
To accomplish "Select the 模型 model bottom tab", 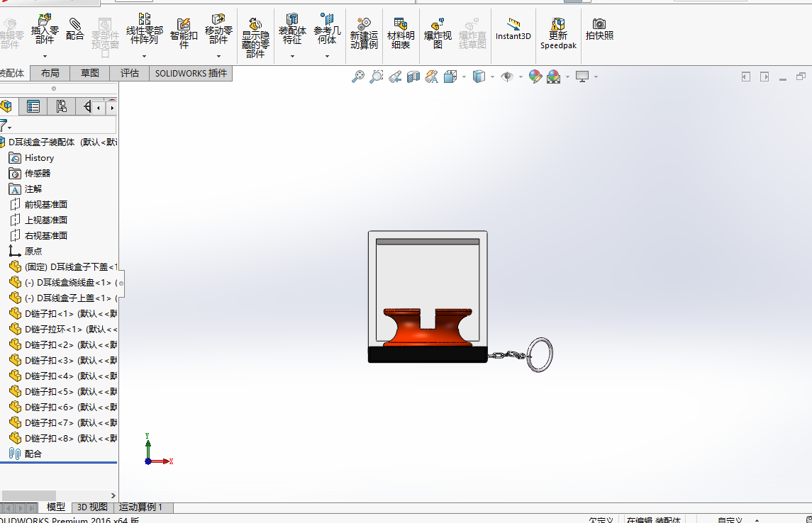I will point(55,507).
